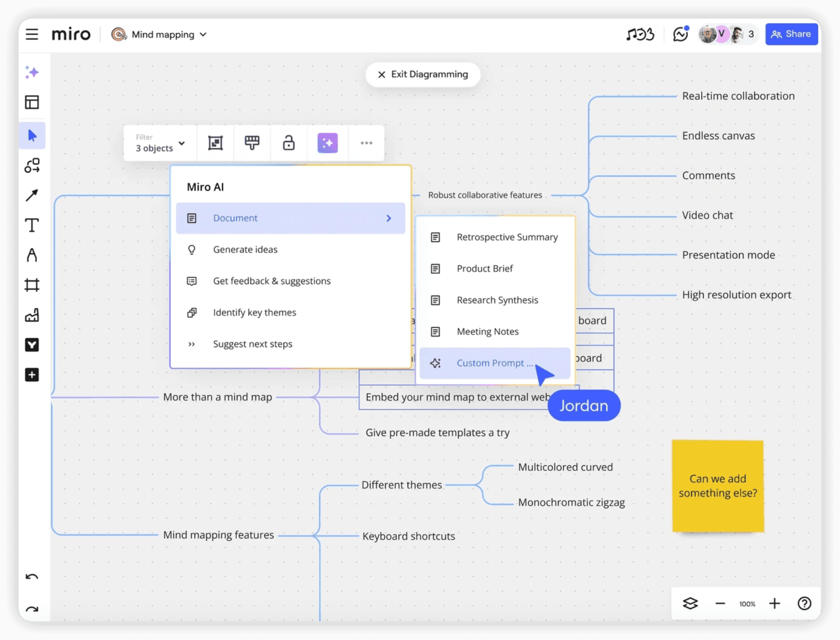Choose Retrospective Summary document type
Image resolution: width=840 pixels, height=640 pixels.
(x=495, y=238)
